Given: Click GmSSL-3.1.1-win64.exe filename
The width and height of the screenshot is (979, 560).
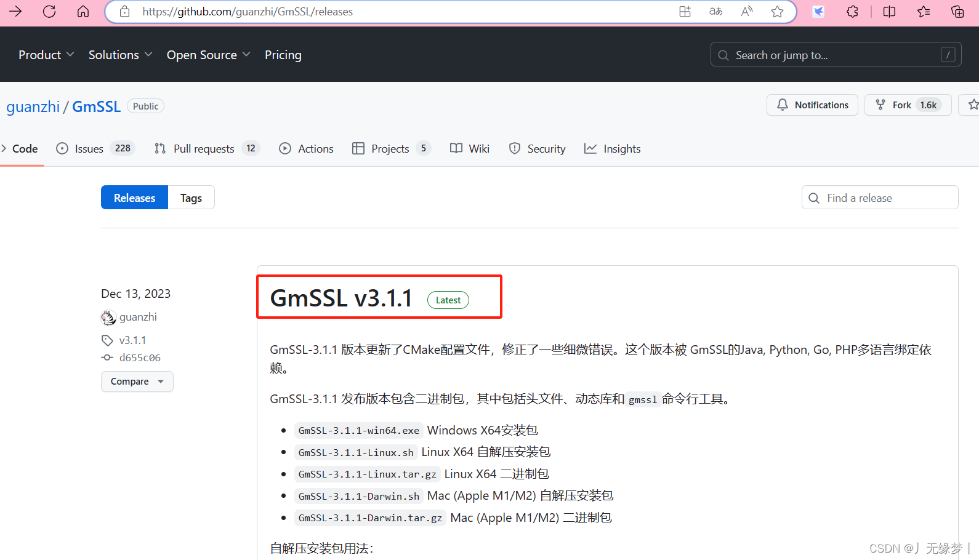Looking at the screenshot, I should 359,431.
